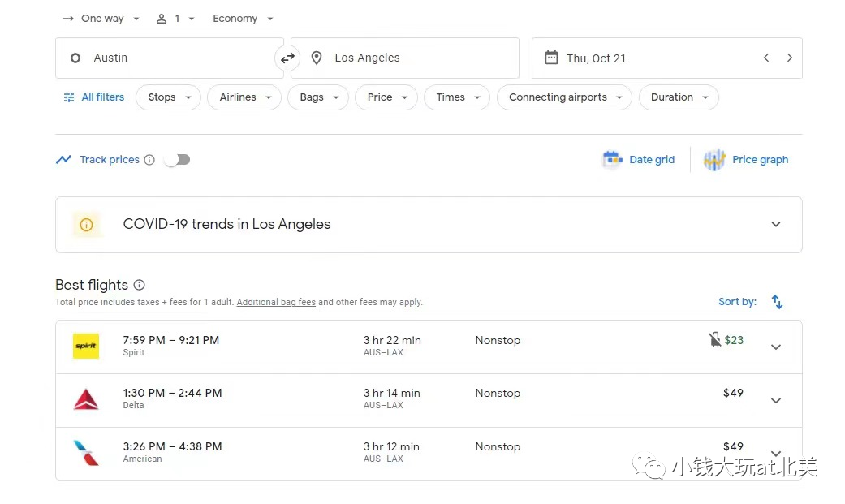Go to the next day arrow

[x=789, y=58]
